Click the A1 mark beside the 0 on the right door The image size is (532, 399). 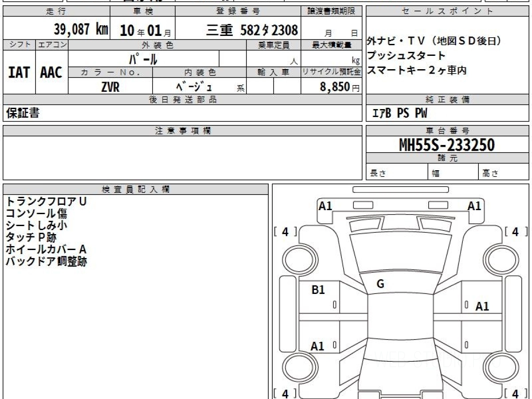click(482, 306)
